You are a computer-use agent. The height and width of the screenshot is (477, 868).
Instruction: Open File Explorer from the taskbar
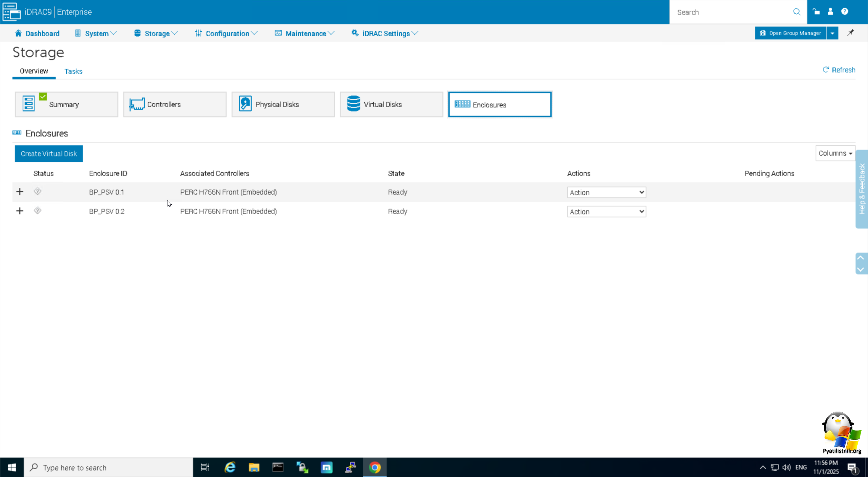click(254, 468)
